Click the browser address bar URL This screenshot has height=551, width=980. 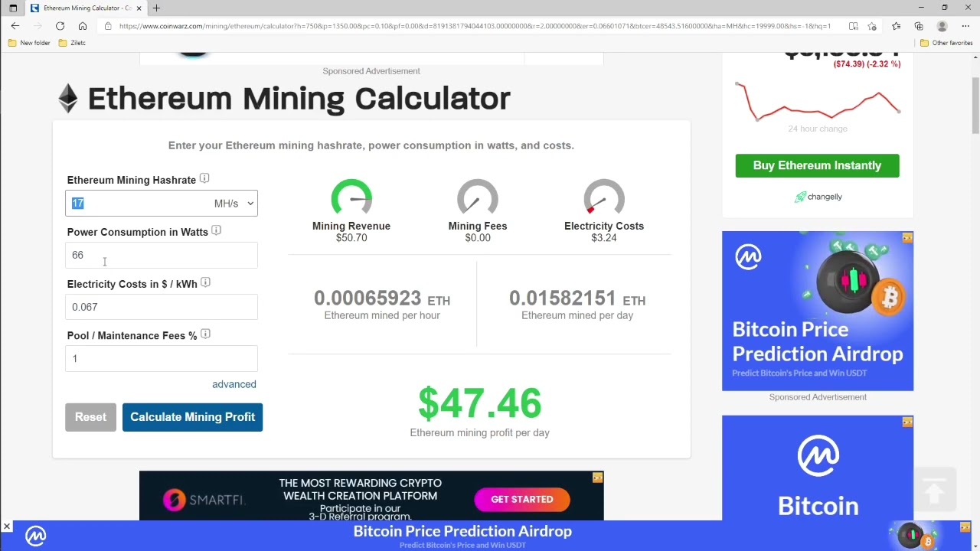[475, 26]
